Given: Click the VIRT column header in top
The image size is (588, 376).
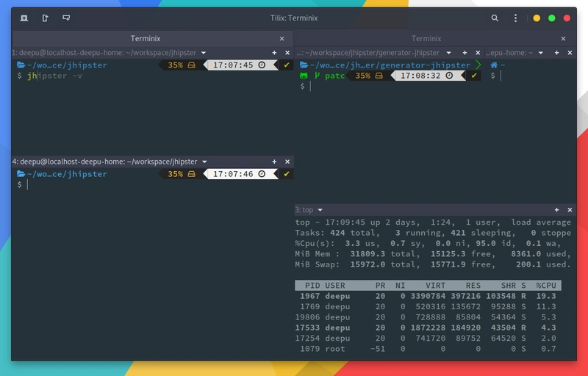Looking at the screenshot, I should click(436, 286).
